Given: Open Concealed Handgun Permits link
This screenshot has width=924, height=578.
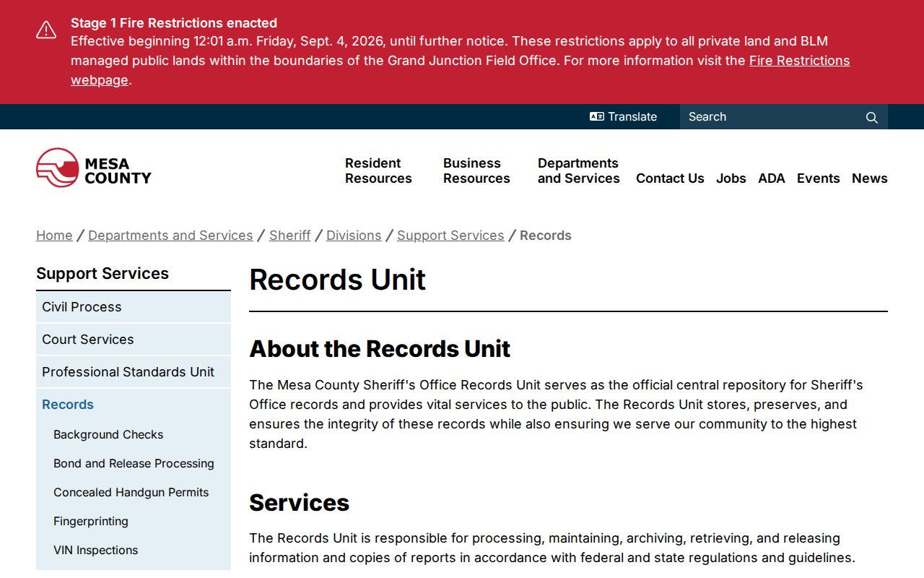Looking at the screenshot, I should [x=131, y=492].
